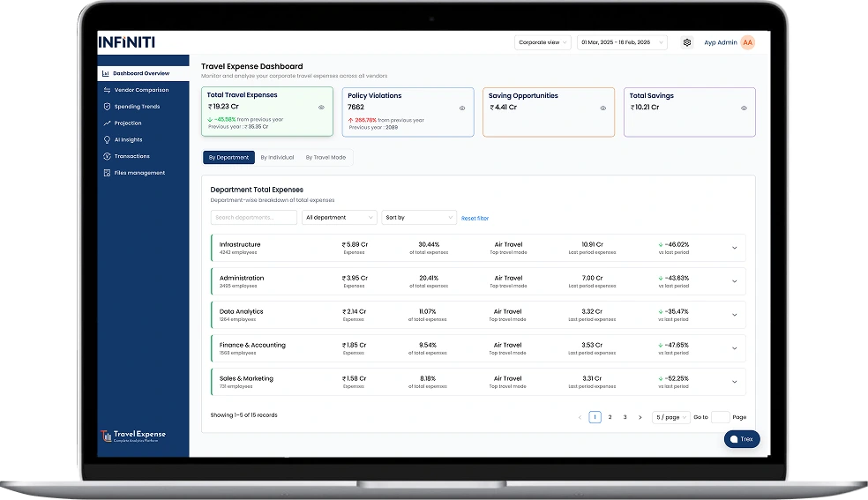Go to page 2 of records

[x=610, y=417]
